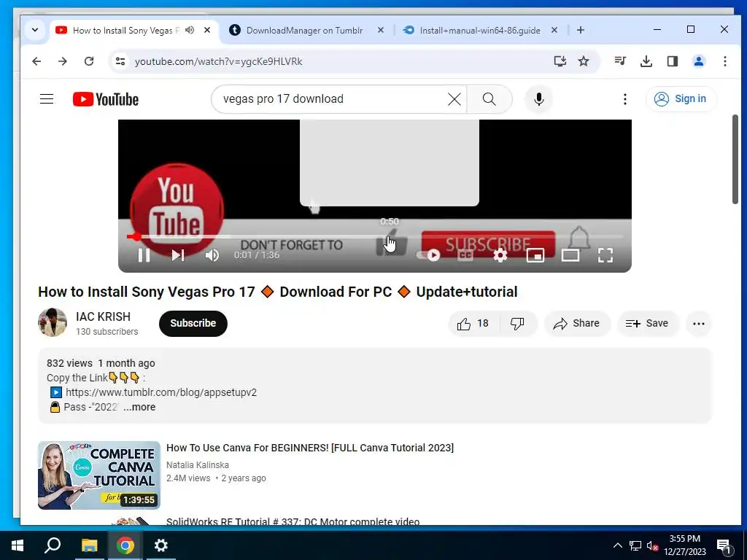Open the notification center
747x560 pixels.
pos(724,545)
